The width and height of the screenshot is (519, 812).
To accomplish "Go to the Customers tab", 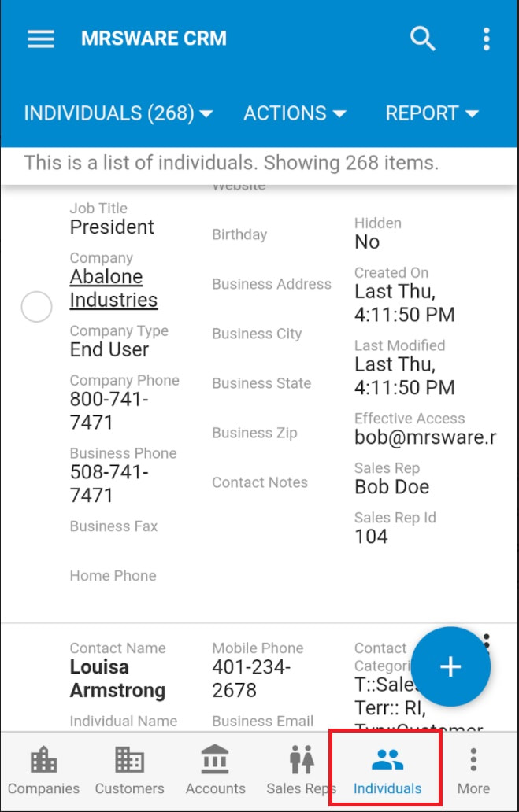I will (130, 770).
